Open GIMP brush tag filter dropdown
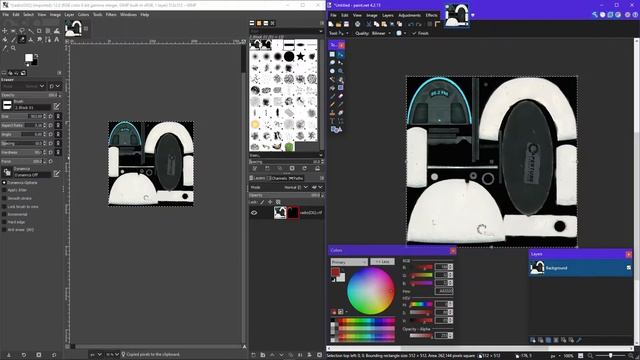The image size is (640, 360). 286,31
